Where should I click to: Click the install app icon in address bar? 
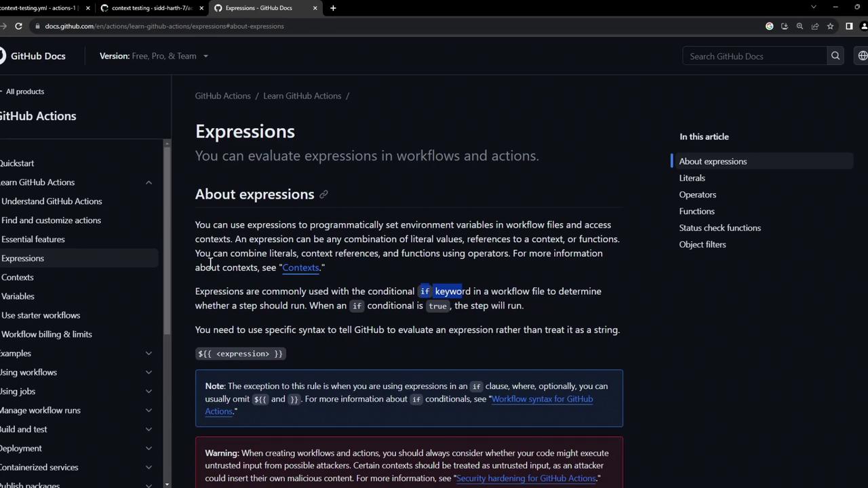pos(785,26)
